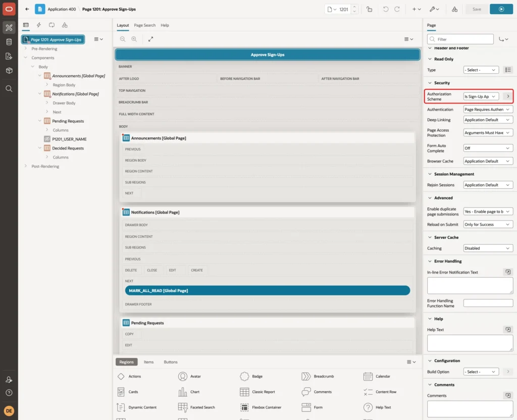This screenshot has height=420, width=517.
Task: Select the Items gallery tab
Action: (x=149, y=362)
